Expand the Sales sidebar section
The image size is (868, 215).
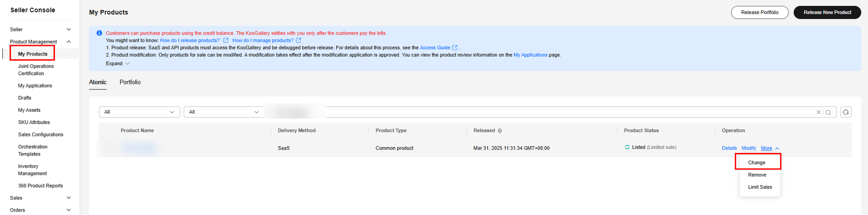69,198
